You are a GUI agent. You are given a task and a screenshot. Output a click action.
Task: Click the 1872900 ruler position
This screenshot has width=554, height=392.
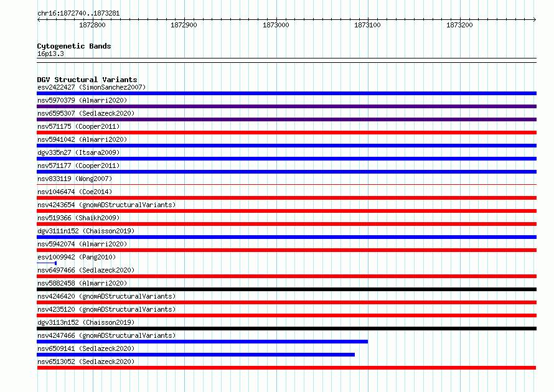tap(184, 25)
